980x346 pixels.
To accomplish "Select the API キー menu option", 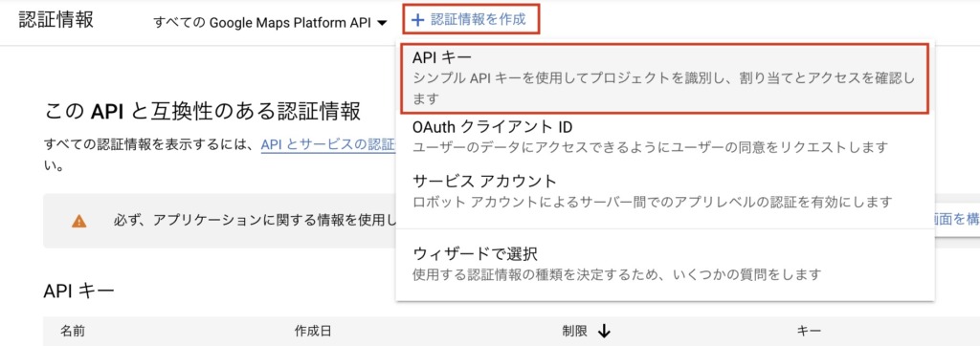I will point(664,77).
